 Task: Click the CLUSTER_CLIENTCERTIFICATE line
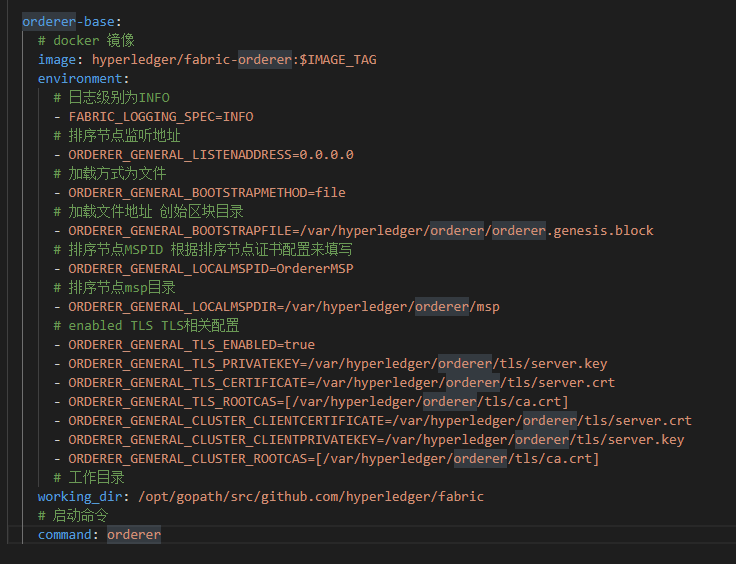pos(373,420)
